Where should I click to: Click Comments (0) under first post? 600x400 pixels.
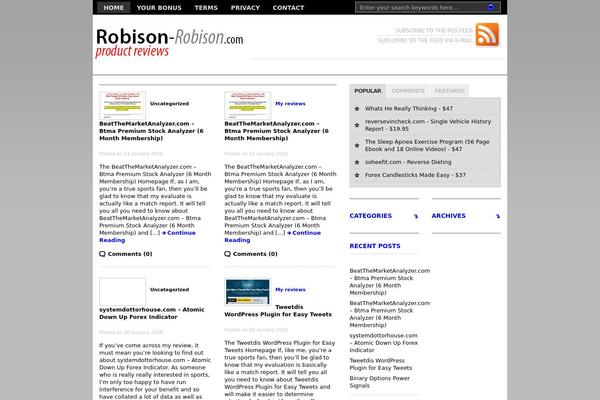tap(130, 254)
